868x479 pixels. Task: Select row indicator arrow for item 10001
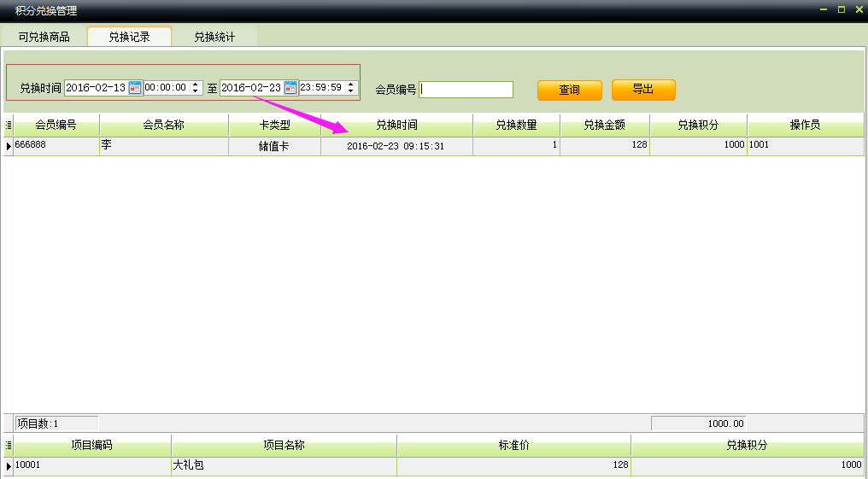click(x=9, y=466)
